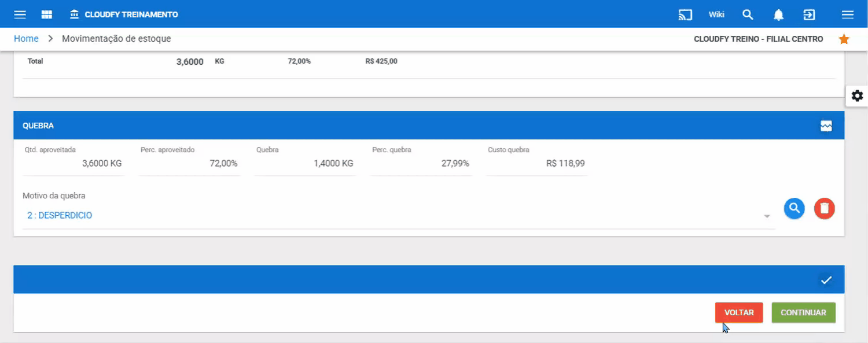Click the QUEBRA panel header title
Image resolution: width=868 pixels, height=343 pixels.
click(x=38, y=126)
